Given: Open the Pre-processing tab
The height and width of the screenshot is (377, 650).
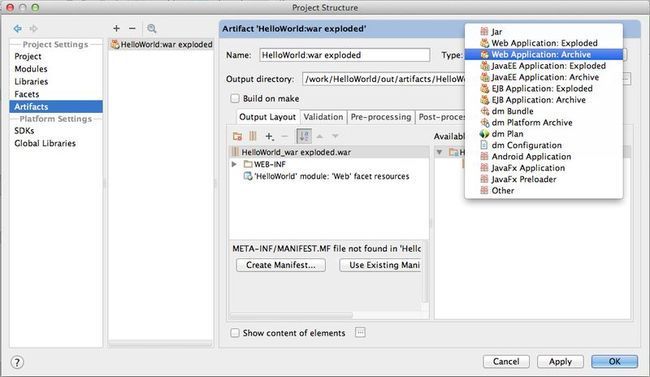Looking at the screenshot, I should [381, 117].
